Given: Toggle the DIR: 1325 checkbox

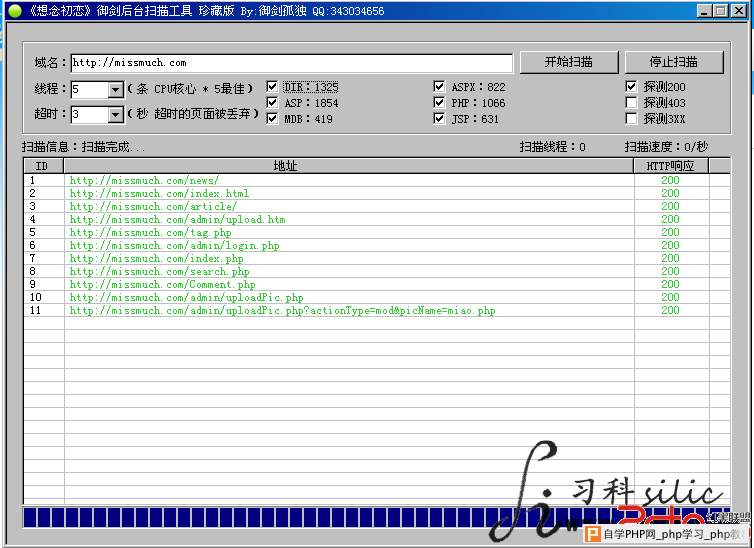Looking at the screenshot, I should (x=272, y=87).
